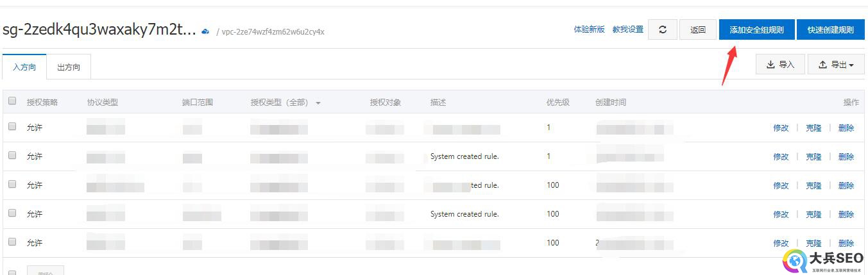Open the 授权类型（全部） filter dropdown
The image size is (868, 275).
pos(285,103)
